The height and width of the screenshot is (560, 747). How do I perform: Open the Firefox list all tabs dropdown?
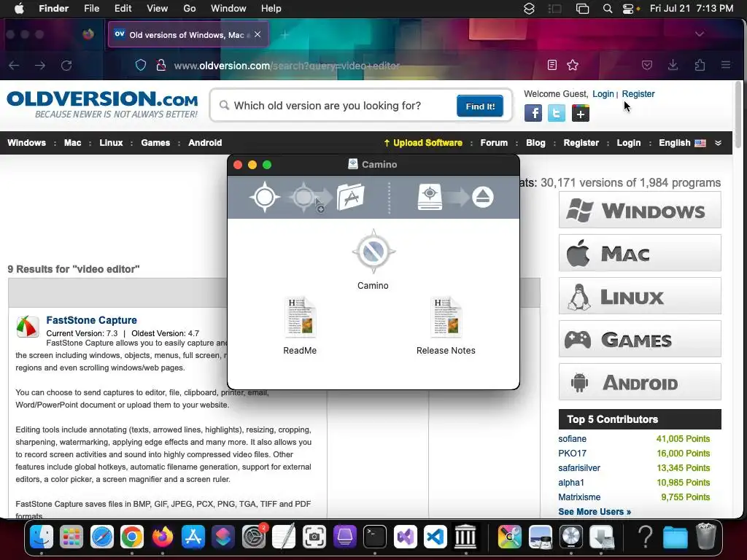point(700,34)
